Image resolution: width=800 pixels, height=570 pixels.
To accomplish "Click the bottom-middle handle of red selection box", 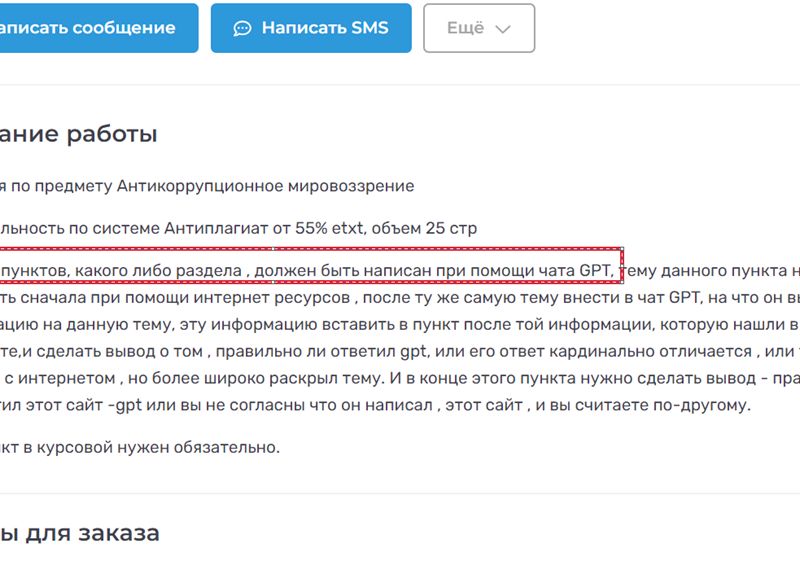I will point(273,282).
